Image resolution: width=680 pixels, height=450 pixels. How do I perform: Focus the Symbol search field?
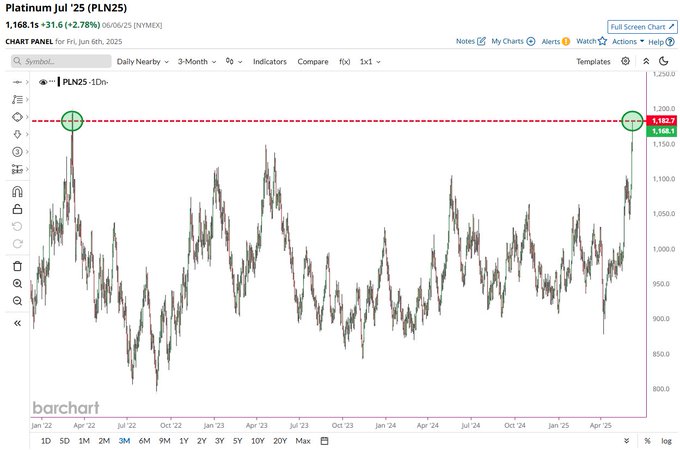[x=61, y=61]
